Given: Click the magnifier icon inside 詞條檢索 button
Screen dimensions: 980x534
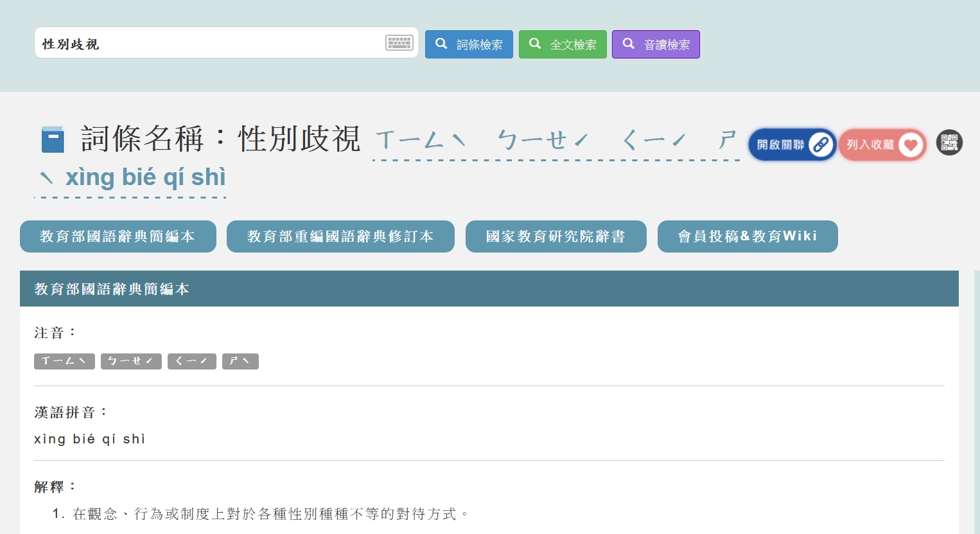Looking at the screenshot, I should coord(441,44).
